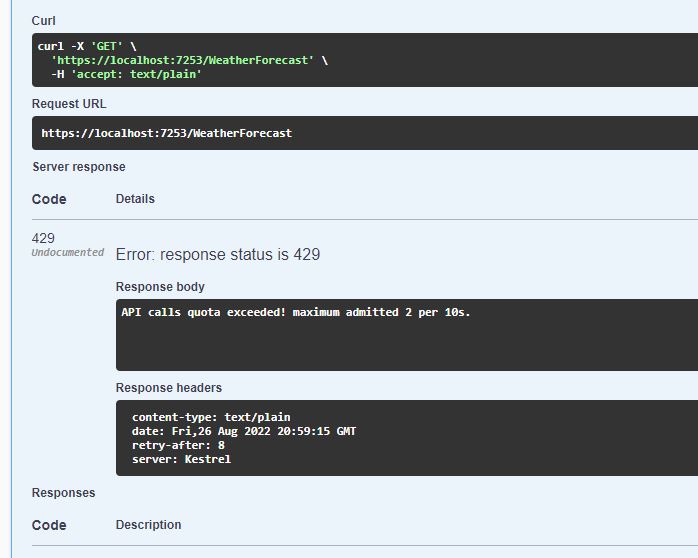Click the localhost URL inside the curl command

(x=182, y=60)
